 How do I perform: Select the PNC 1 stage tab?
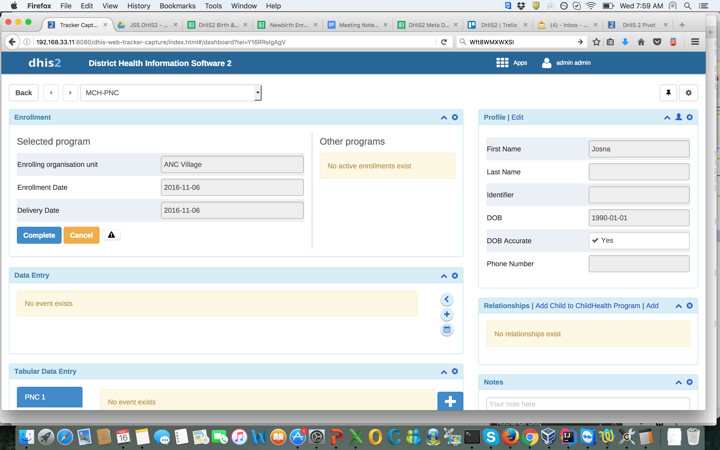49,397
